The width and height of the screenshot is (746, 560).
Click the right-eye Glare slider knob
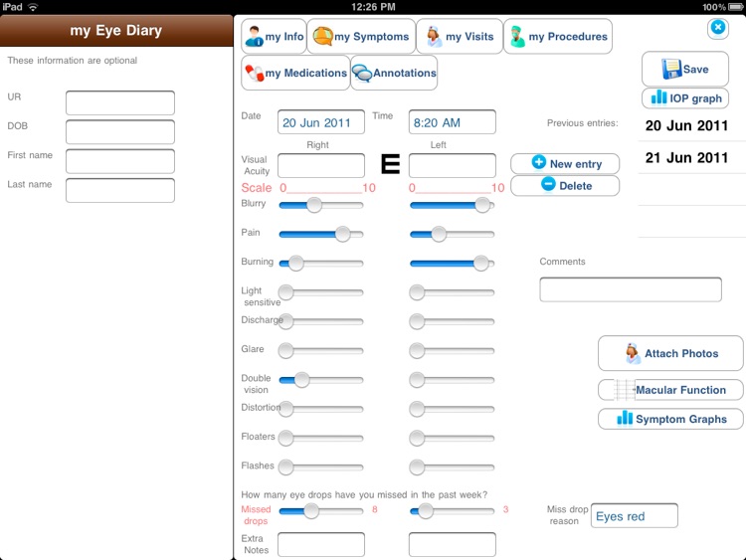pyautogui.click(x=285, y=351)
